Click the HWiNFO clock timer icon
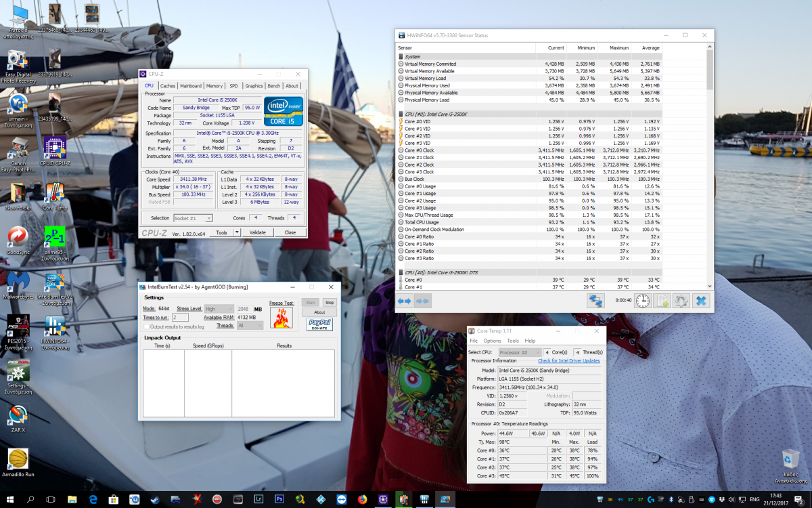 point(642,301)
